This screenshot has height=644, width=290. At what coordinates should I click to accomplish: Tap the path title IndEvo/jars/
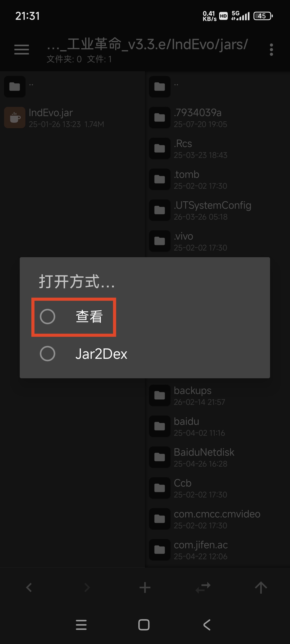point(147,44)
